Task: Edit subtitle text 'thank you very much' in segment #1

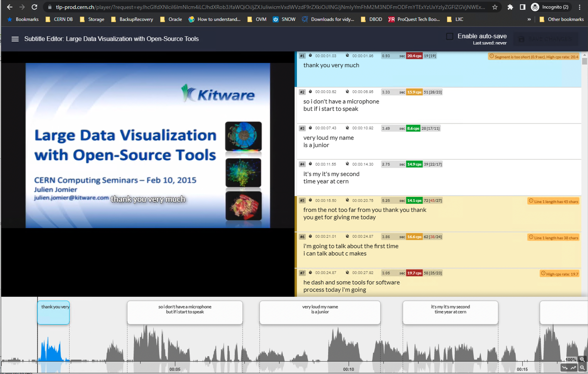Action: [x=331, y=65]
